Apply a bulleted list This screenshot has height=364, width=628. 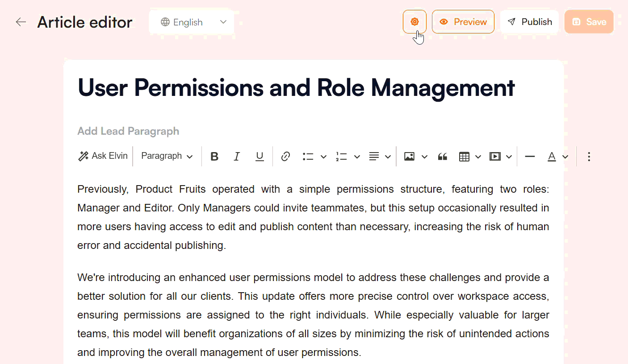pos(308,157)
